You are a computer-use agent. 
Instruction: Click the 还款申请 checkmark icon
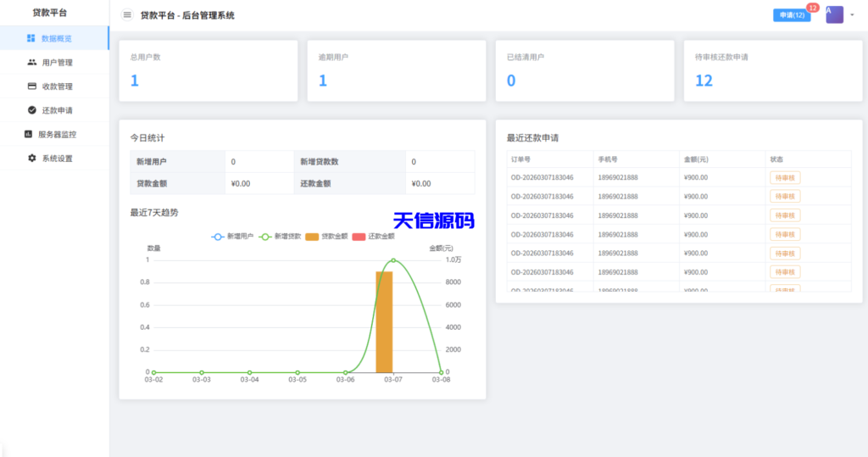tap(32, 110)
